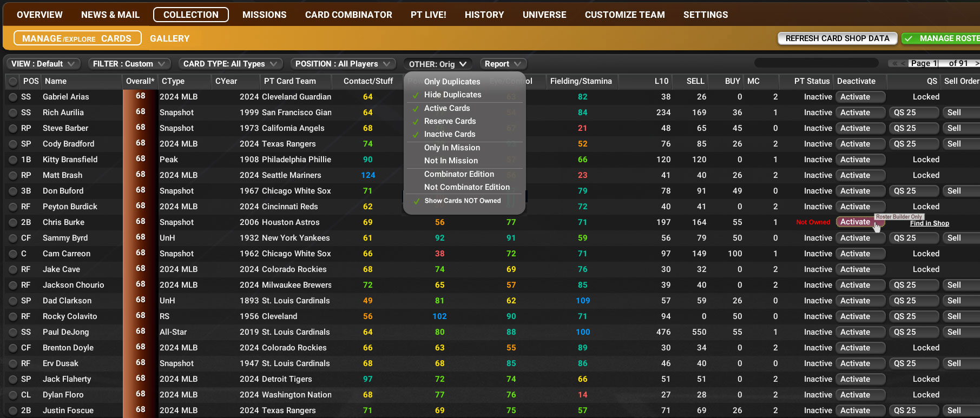The width and height of the screenshot is (980, 418).
Task: Disable the Inactive Cards filter option
Action: [449, 134]
